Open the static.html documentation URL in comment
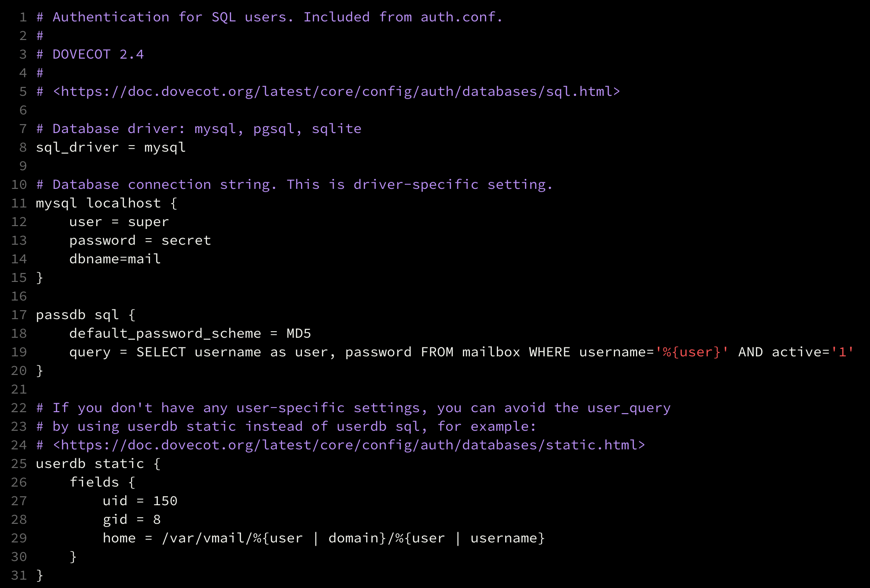Viewport: 870px width, 588px height. tap(348, 445)
